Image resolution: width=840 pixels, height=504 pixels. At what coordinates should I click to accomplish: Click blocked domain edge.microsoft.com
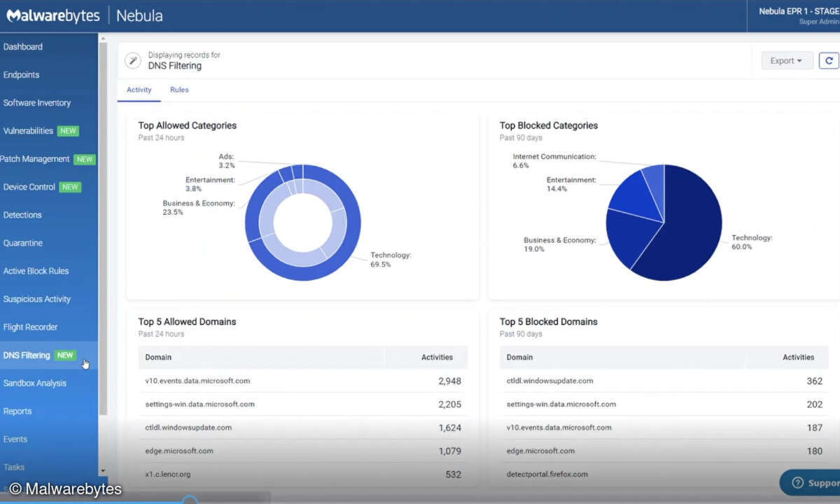click(x=540, y=451)
